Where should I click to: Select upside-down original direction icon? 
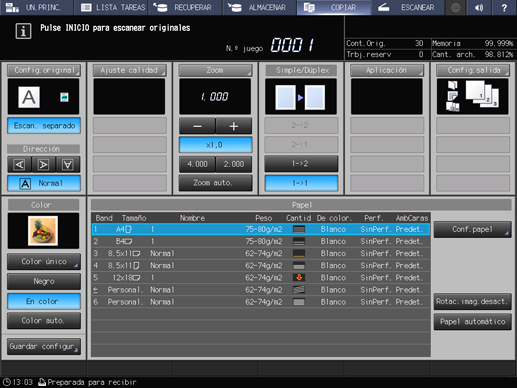point(68,164)
